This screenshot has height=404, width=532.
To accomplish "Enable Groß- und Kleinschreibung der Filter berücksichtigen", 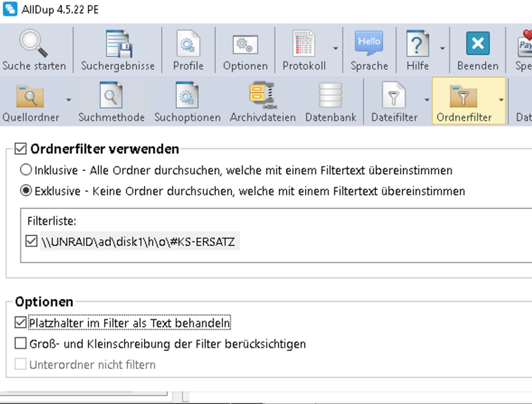I will point(20,343).
